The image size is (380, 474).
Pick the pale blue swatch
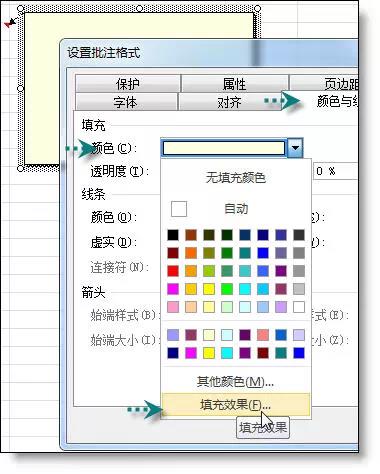[x=263, y=307]
